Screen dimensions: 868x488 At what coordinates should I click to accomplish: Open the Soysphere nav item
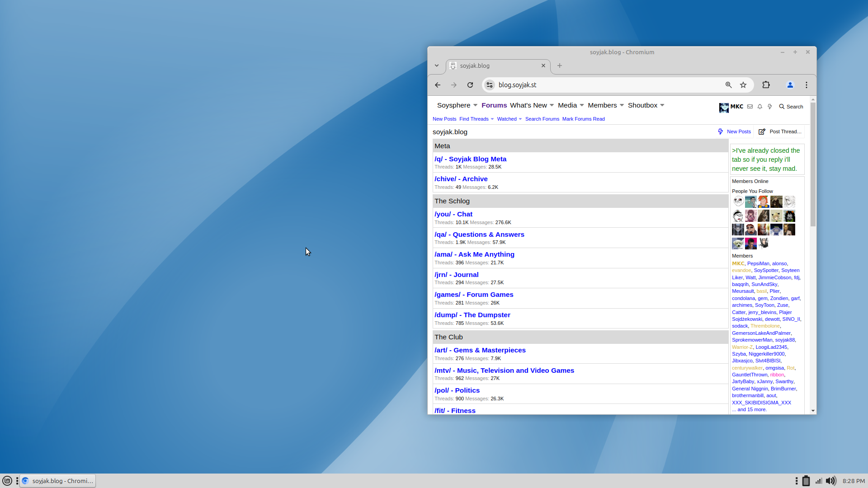click(x=453, y=105)
